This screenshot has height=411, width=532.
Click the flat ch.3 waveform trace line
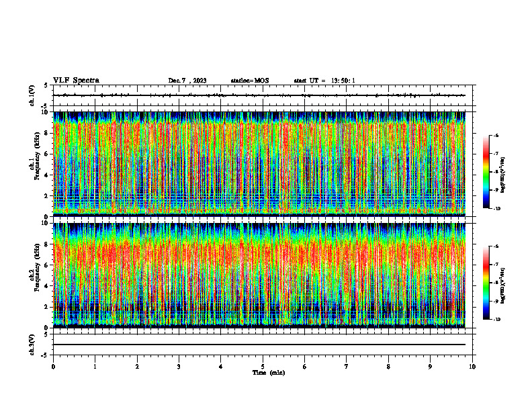(259, 345)
